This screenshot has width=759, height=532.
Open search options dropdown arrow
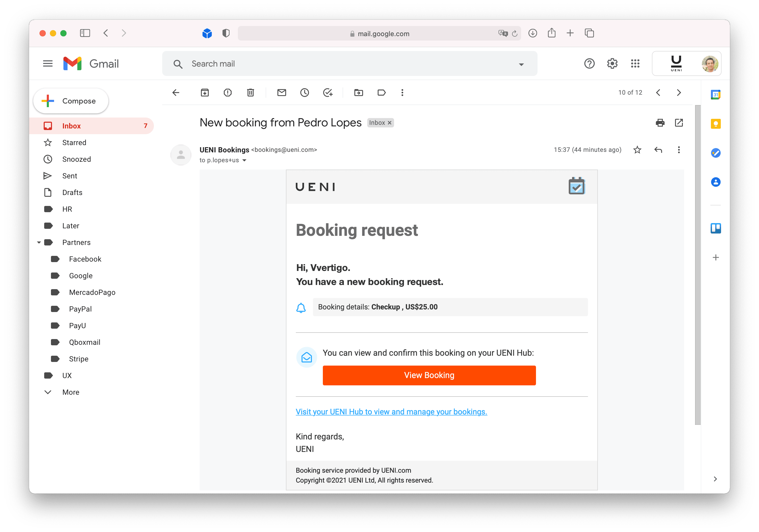(x=521, y=64)
